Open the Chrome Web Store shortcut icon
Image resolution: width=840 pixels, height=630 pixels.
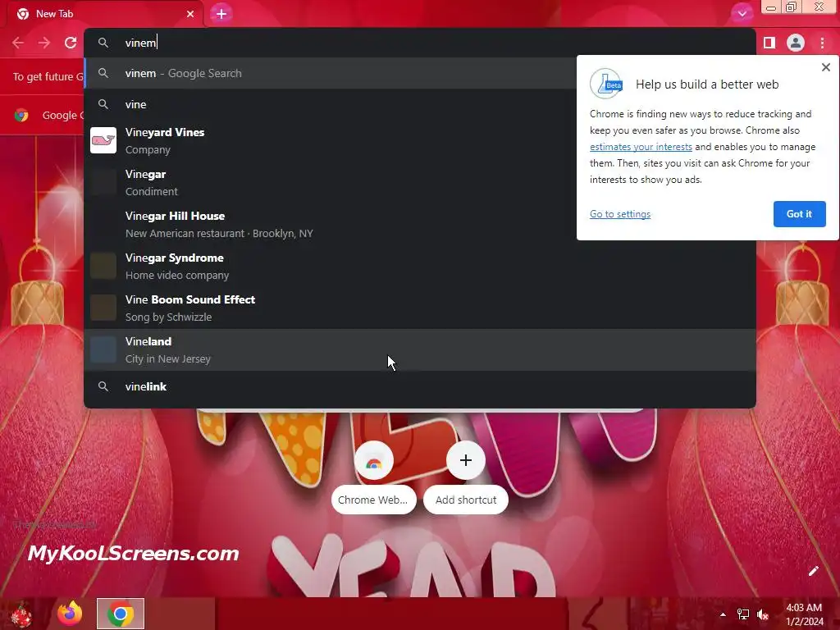point(373,461)
